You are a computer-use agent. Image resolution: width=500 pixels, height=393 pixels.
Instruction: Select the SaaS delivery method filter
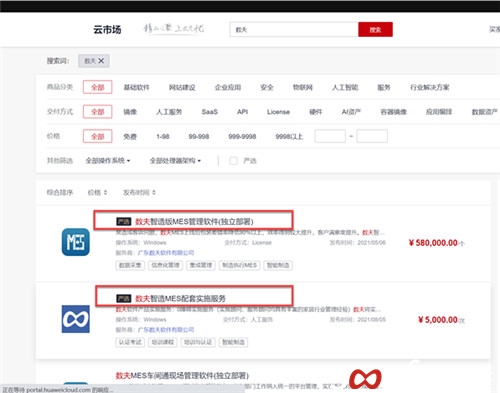[210, 112]
